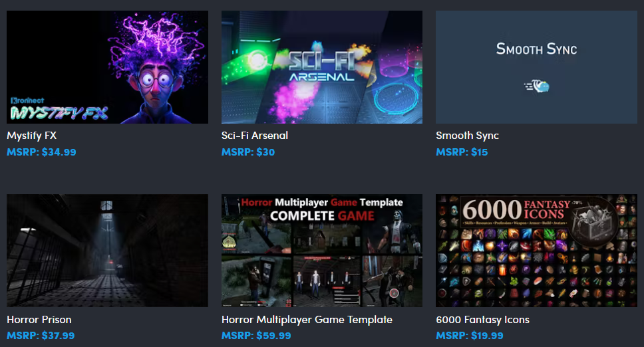Open the Horror Prison title link

tap(39, 319)
